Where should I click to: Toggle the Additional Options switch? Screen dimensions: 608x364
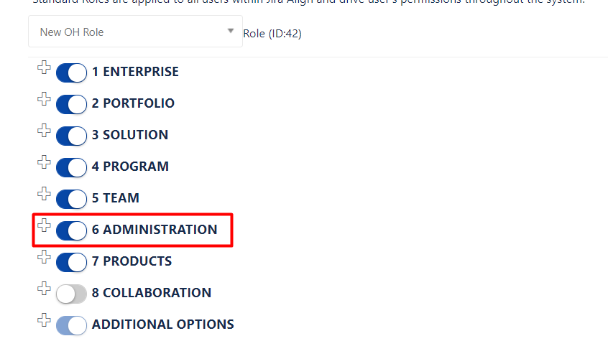[71, 325]
